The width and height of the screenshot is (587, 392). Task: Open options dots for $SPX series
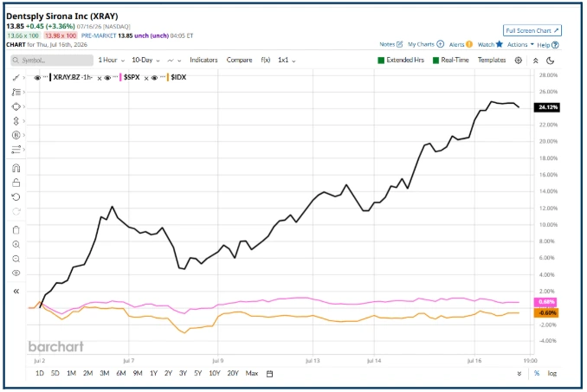pyautogui.click(x=115, y=77)
